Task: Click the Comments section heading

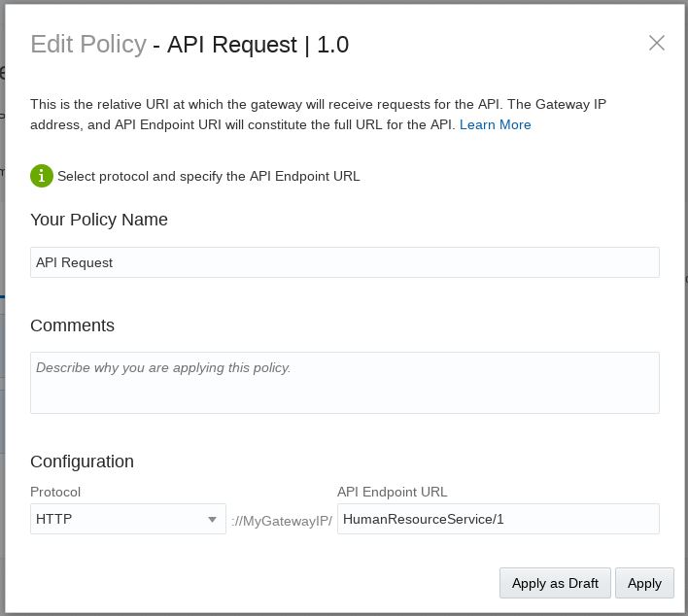Action: point(72,325)
